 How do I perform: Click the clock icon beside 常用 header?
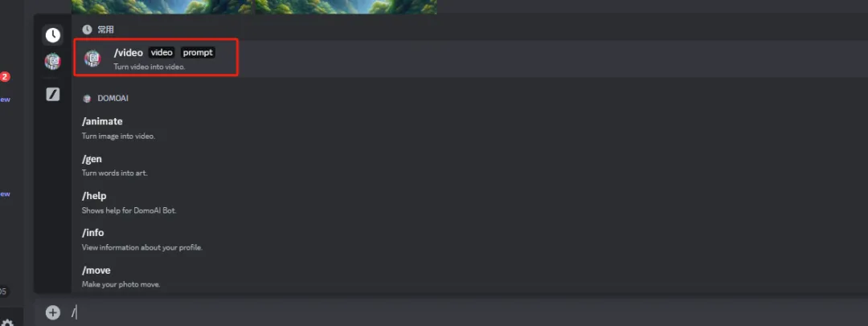coord(87,30)
